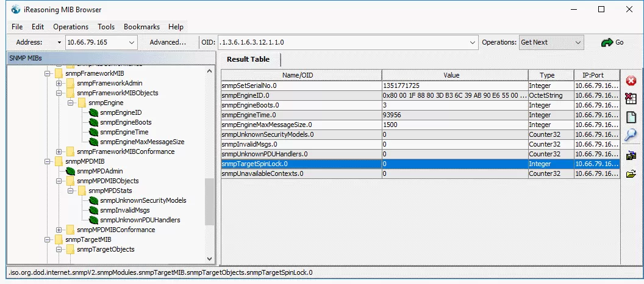Expand the snmpFrameworkAdmin tree node
644x284 pixels.
59,83
